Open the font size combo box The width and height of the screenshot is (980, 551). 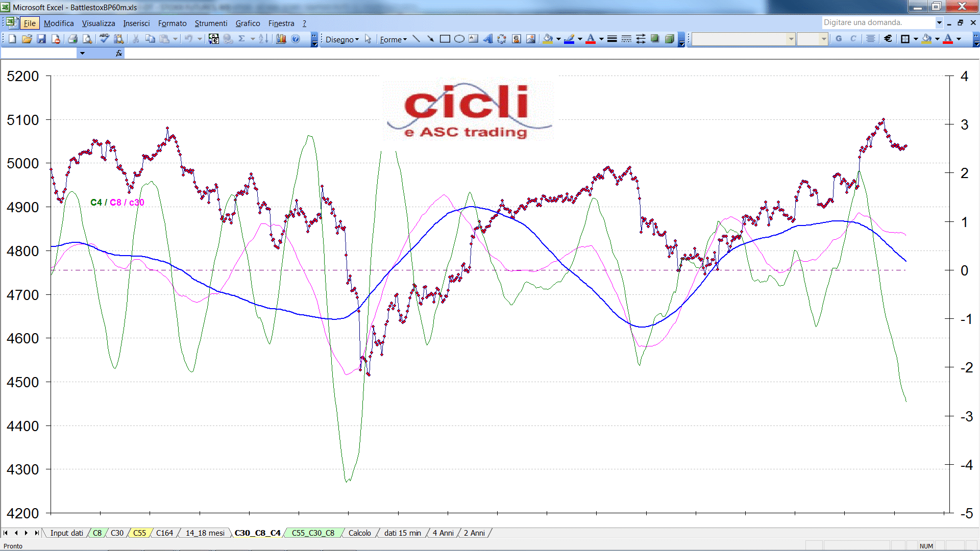click(x=813, y=39)
